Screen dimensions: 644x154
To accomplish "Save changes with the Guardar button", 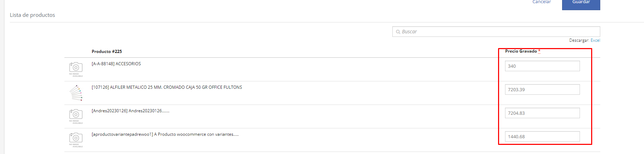I will tap(581, 4).
